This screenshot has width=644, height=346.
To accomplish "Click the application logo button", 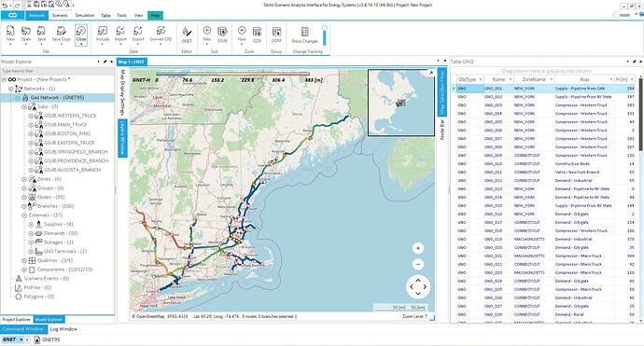I will 12,15.
